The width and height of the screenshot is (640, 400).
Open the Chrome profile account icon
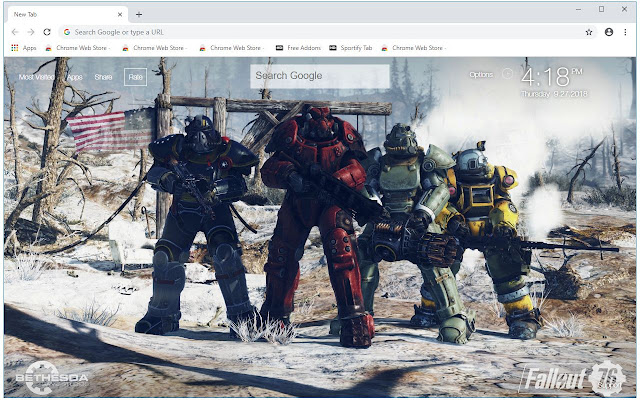[x=609, y=32]
